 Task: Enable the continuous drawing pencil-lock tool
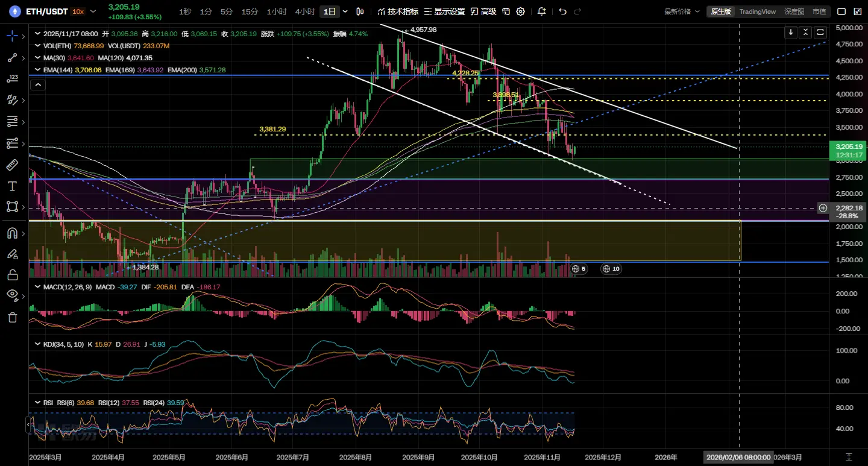pyautogui.click(x=12, y=254)
